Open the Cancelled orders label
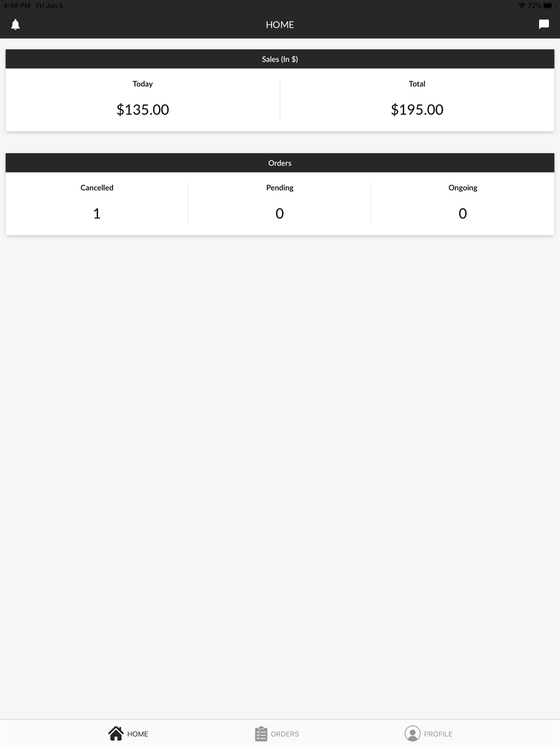560x747 pixels. click(x=97, y=188)
